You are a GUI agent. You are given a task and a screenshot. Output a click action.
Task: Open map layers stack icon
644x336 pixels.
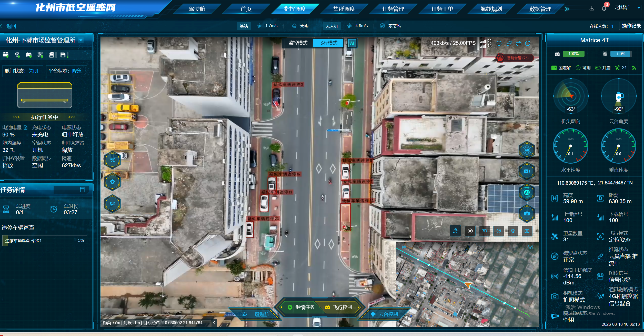[513, 231]
